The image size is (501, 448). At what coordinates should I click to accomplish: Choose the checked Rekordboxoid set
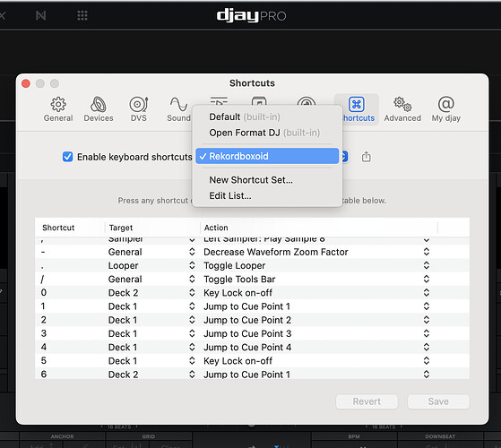267,156
